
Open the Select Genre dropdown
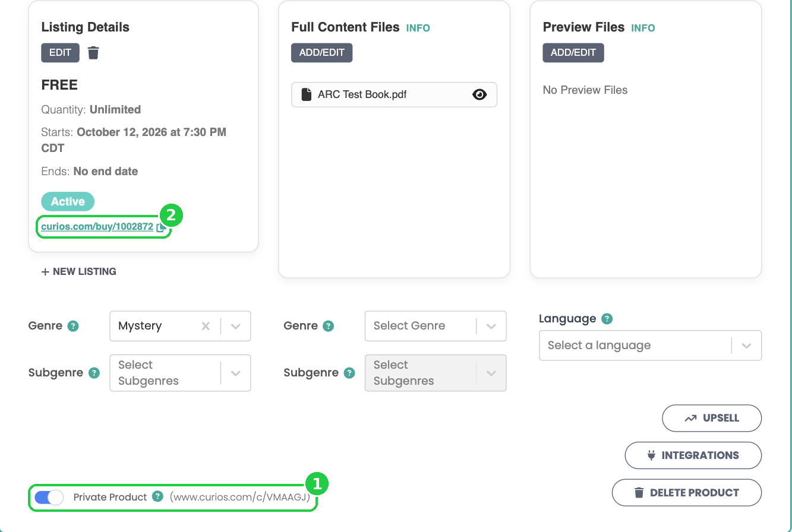click(436, 326)
